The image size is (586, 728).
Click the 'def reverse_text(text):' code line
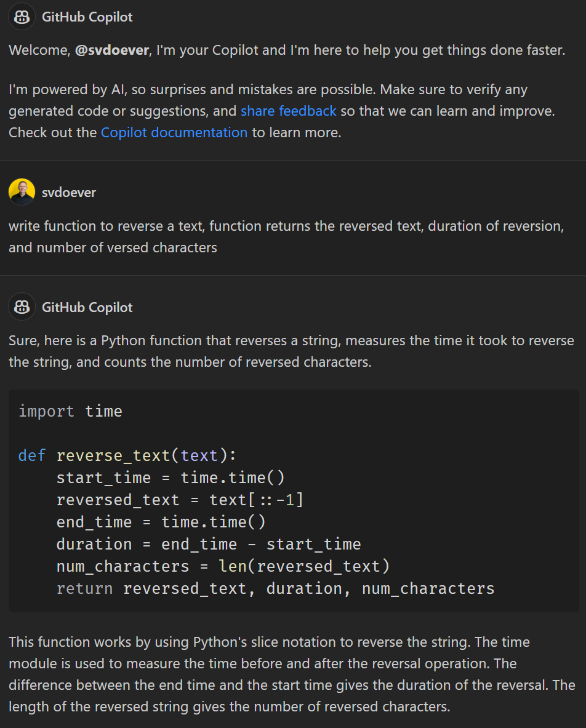[127, 455]
